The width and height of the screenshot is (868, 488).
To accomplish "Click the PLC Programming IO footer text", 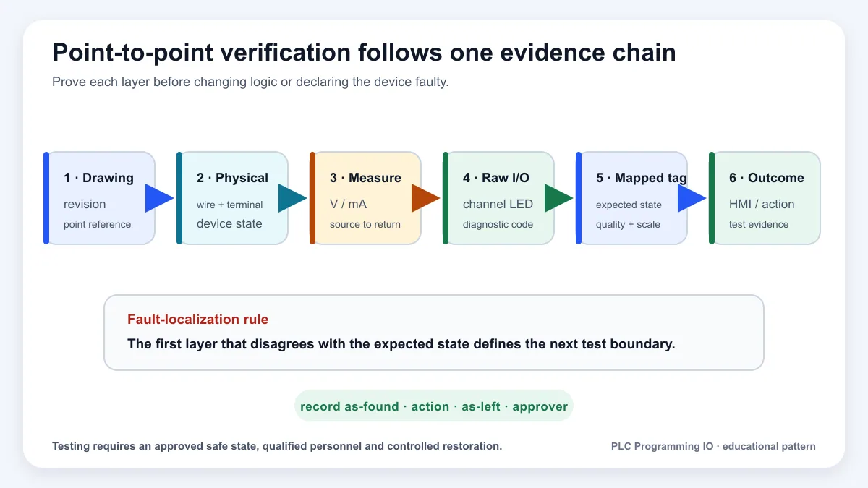I will pyautogui.click(x=713, y=446).
